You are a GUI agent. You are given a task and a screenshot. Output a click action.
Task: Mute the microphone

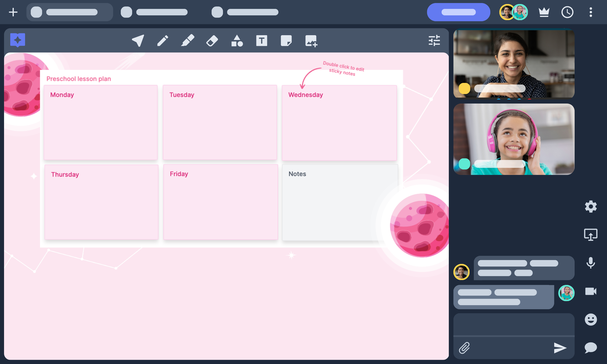[591, 263]
